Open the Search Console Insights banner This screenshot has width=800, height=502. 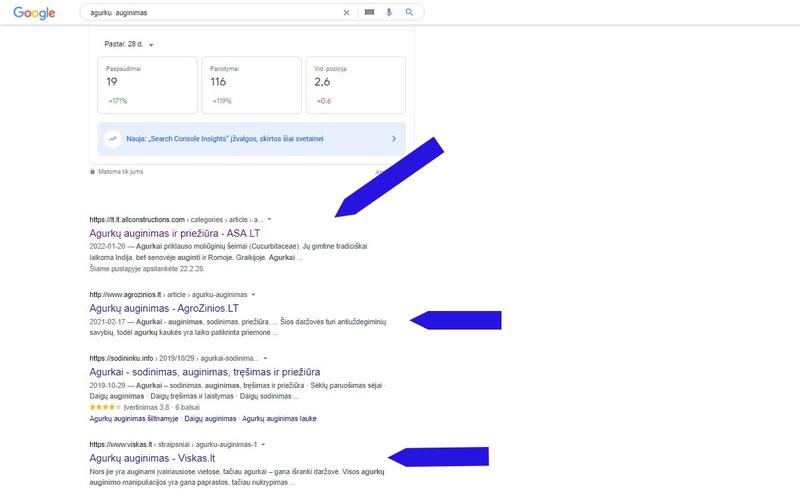[x=252, y=139]
